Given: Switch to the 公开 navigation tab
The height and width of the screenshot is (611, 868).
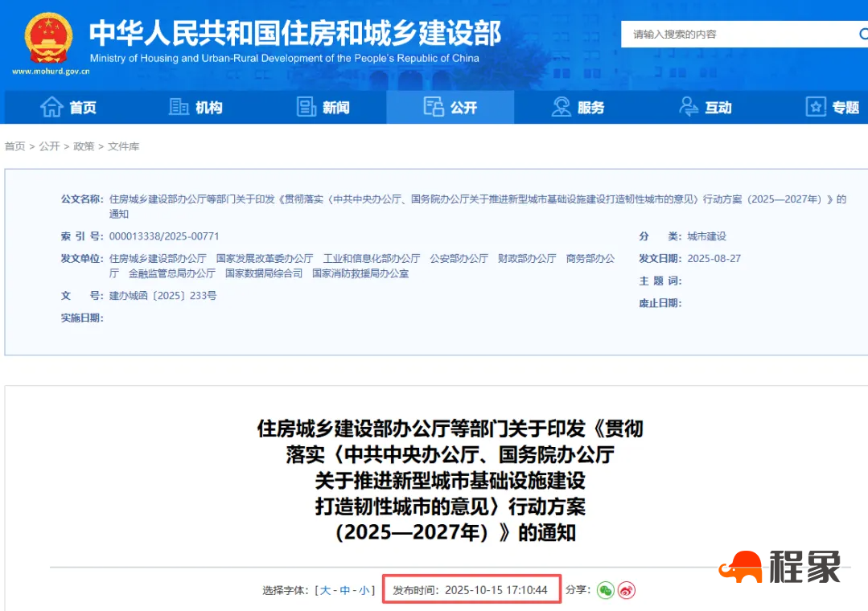Looking at the screenshot, I should (x=450, y=106).
